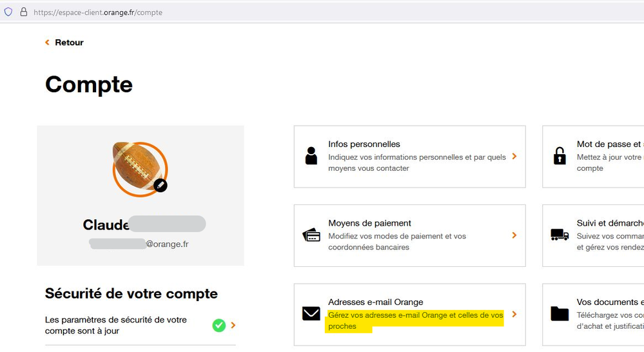Click the folder icon of Vos documents
644x352 pixels.
tap(560, 313)
